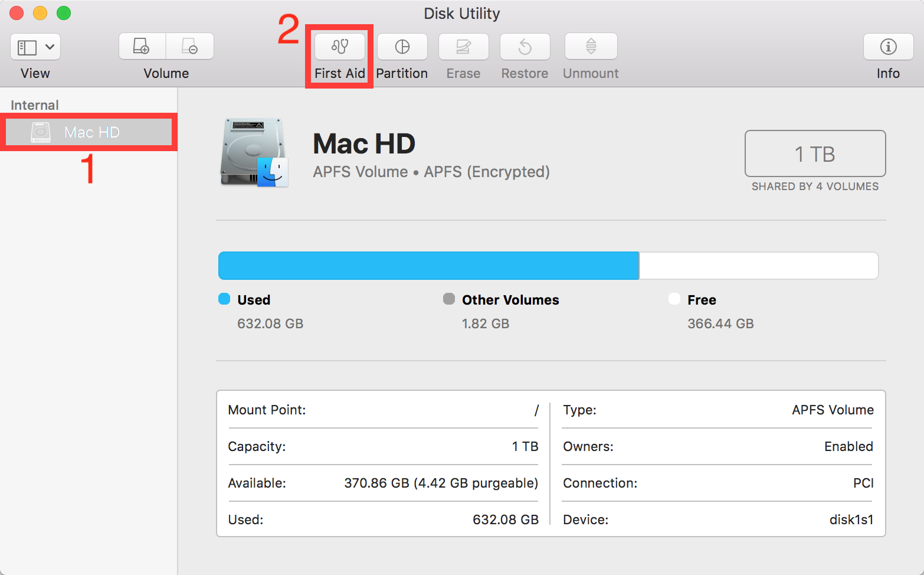Viewport: 924px width, 575px height.
Task: Open the Partition tool
Action: (402, 47)
